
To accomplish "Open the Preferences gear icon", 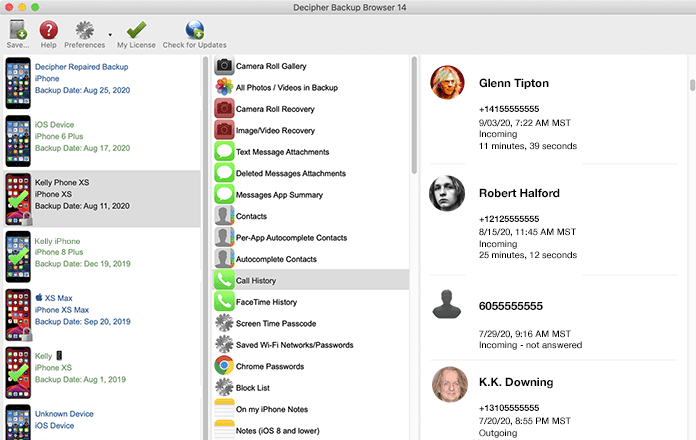I will point(84,30).
